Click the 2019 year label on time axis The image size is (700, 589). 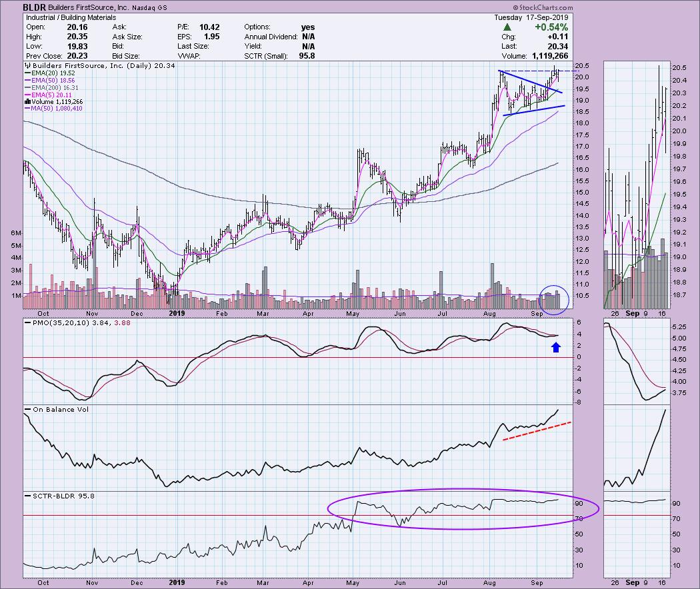(176, 312)
